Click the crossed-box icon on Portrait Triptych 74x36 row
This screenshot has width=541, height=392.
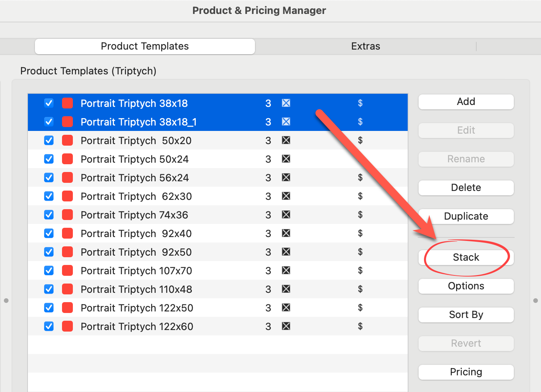(286, 215)
